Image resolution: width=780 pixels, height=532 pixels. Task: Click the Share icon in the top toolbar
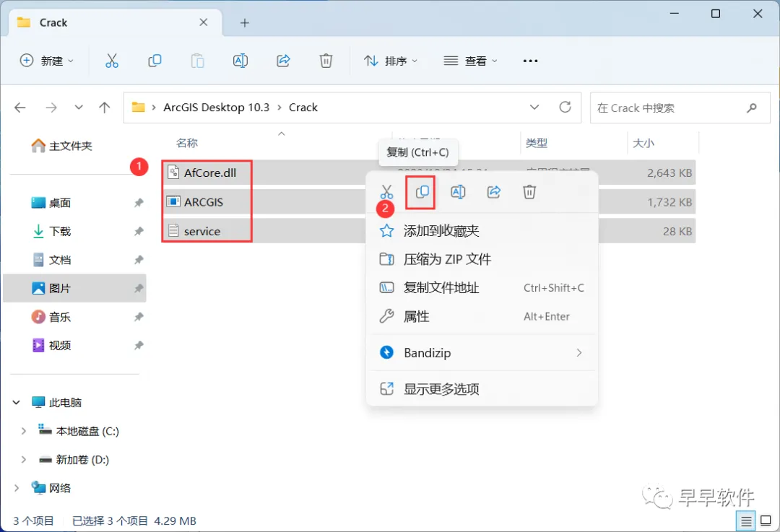tap(284, 61)
